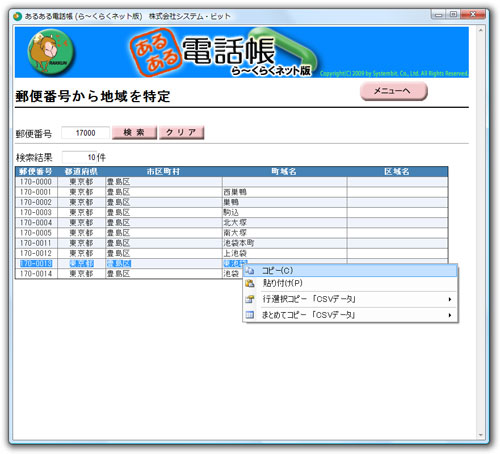Viewport: 500px width, 454px height.
Task: Click the 池袋本町 town name cell
Action: tap(284, 243)
